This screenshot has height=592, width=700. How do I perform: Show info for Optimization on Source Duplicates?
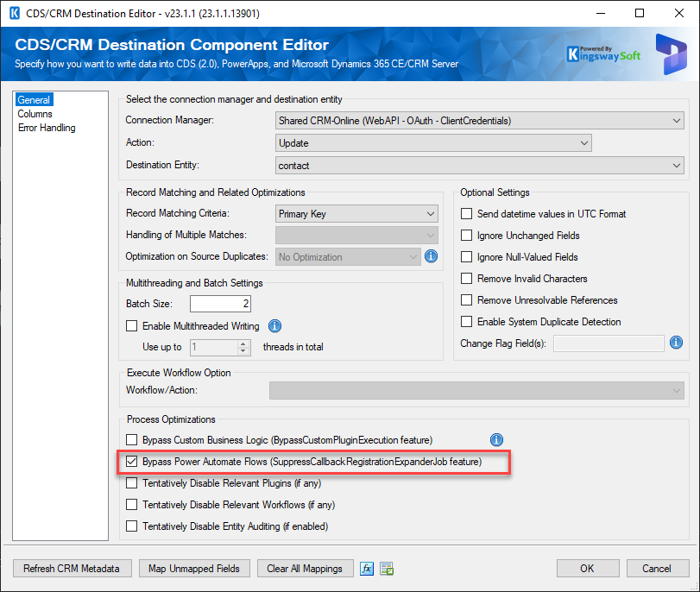click(x=431, y=256)
